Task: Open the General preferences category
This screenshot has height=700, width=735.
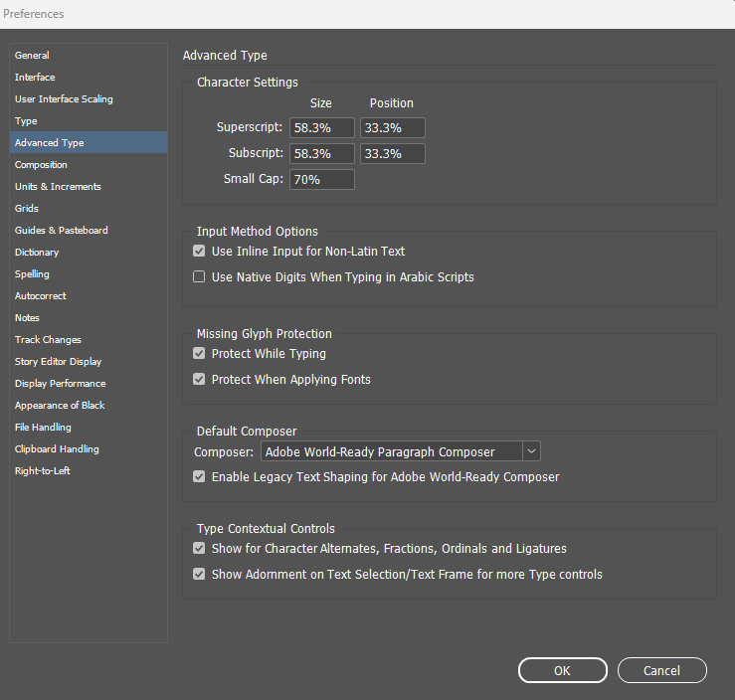Action: tap(32, 56)
